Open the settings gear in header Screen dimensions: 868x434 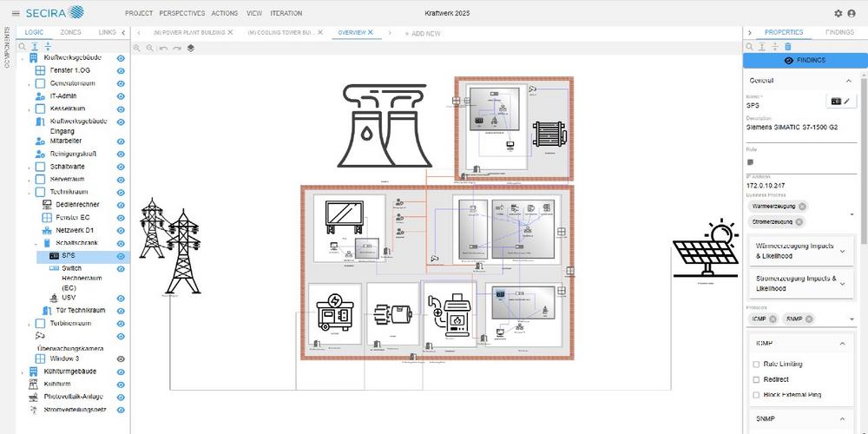pos(838,13)
